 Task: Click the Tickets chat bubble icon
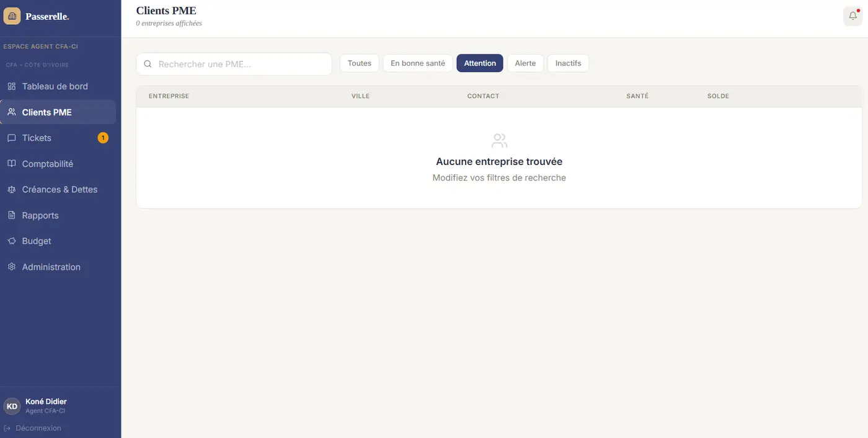tap(11, 138)
